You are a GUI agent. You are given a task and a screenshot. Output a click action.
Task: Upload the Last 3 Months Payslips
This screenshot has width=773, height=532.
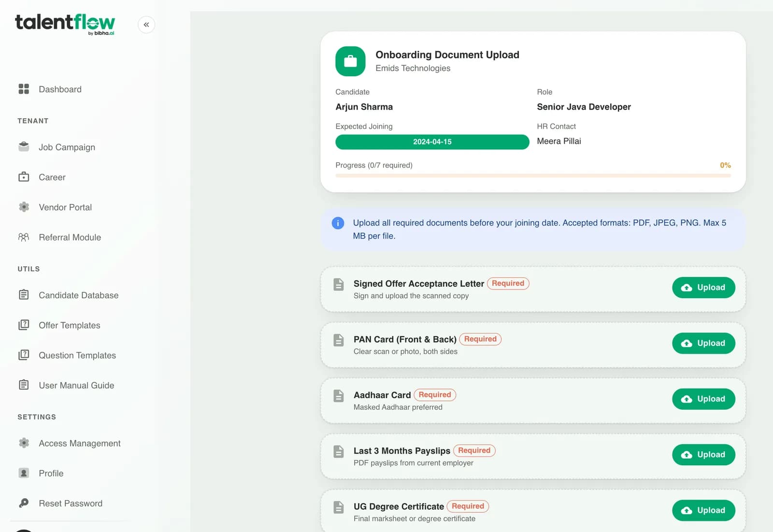point(703,455)
